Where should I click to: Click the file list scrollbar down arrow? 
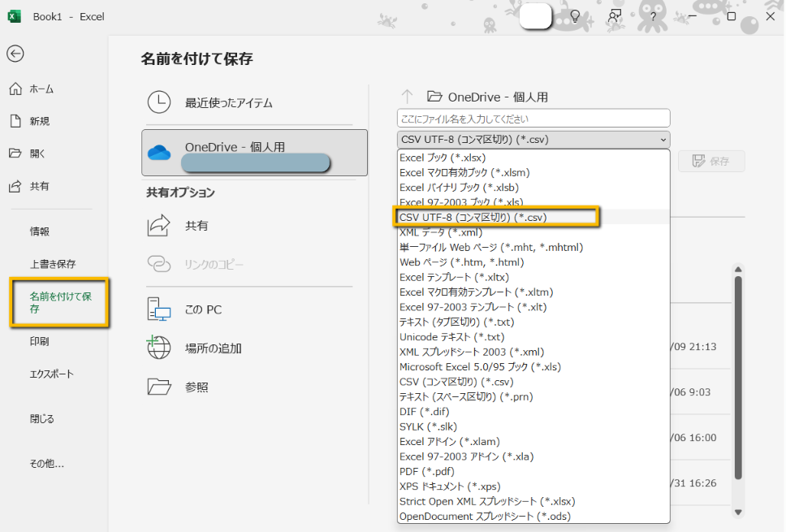click(x=738, y=512)
